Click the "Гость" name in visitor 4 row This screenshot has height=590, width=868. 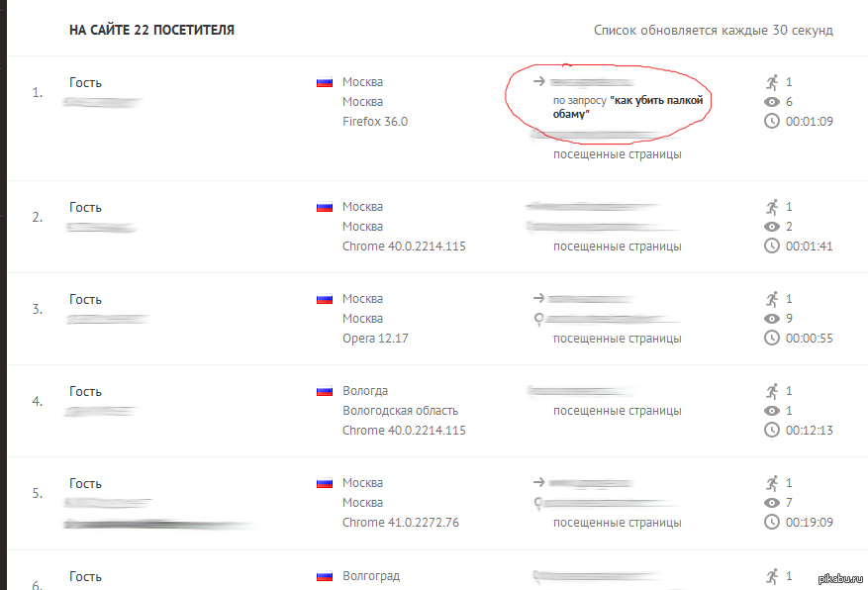85,391
